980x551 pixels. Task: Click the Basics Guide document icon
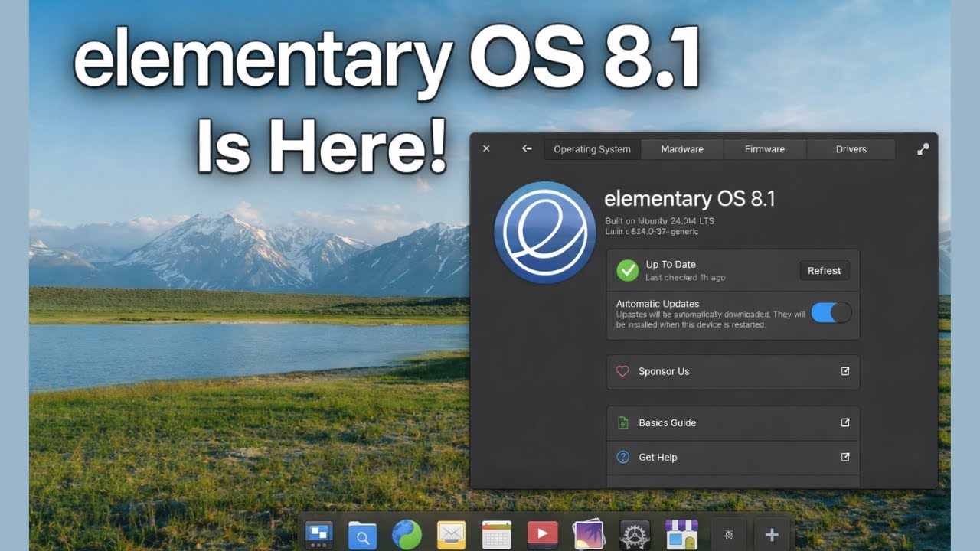pyautogui.click(x=622, y=422)
